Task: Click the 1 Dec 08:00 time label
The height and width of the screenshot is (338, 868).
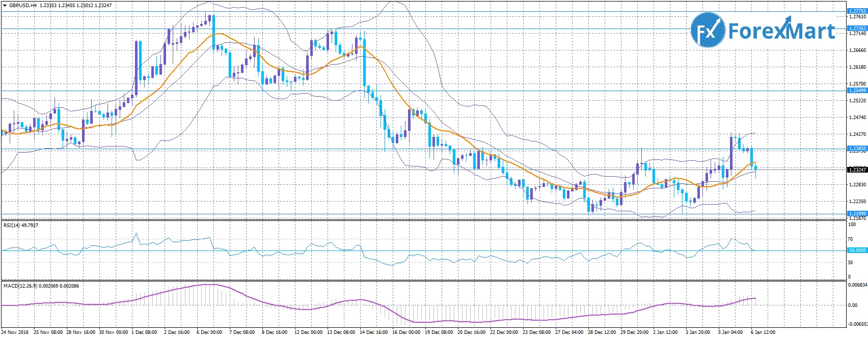Action: 145,332
